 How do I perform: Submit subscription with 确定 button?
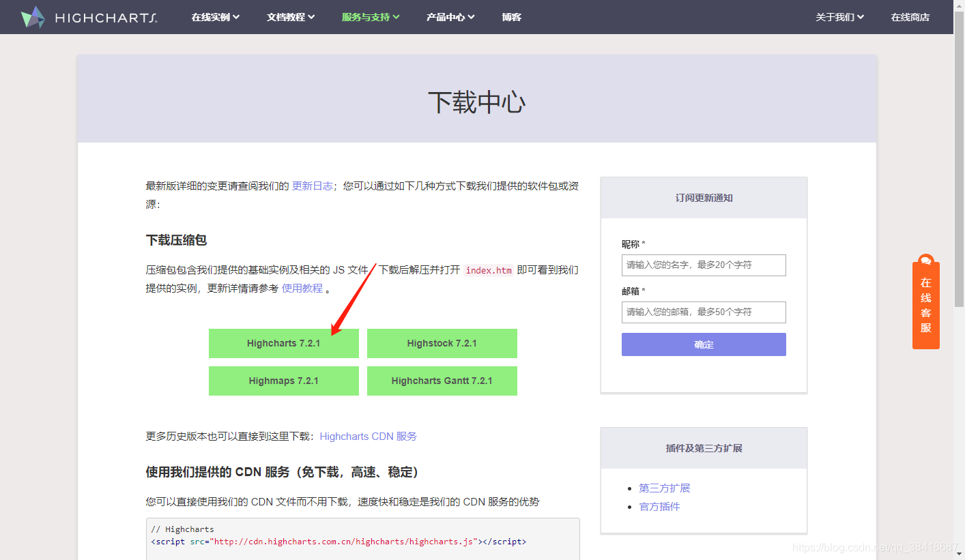(704, 344)
